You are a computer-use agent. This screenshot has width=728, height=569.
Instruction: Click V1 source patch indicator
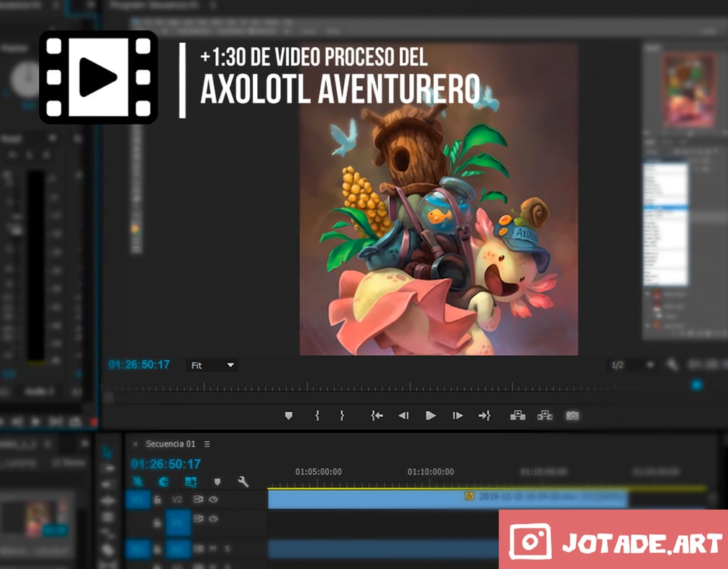[x=138, y=500]
